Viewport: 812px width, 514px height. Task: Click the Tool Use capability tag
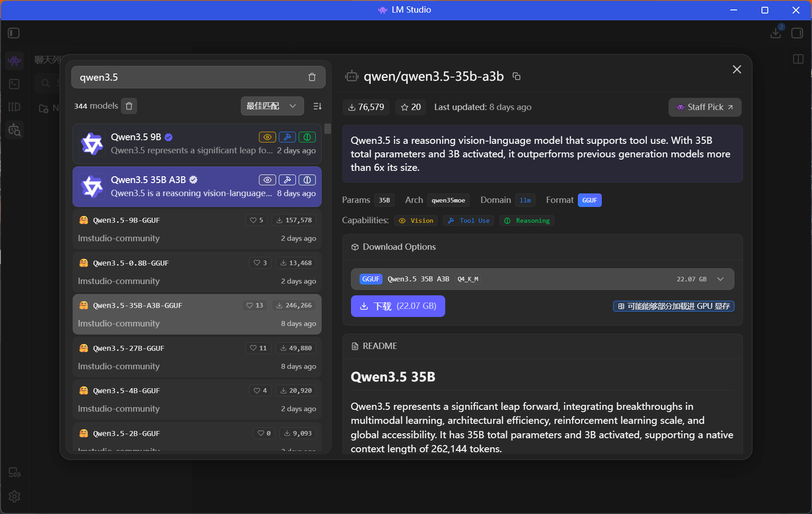(468, 220)
